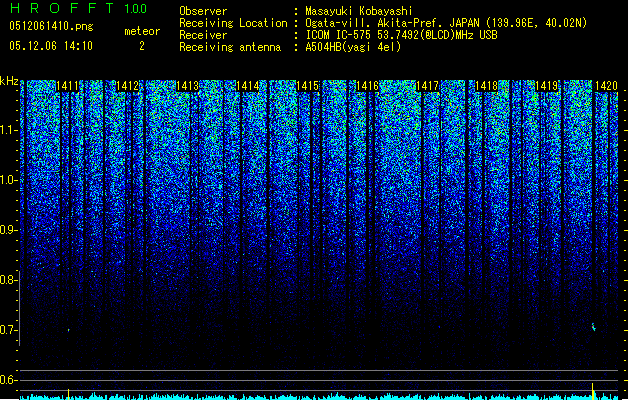
Task: Click the version number 1.0.0
Action: point(135,9)
